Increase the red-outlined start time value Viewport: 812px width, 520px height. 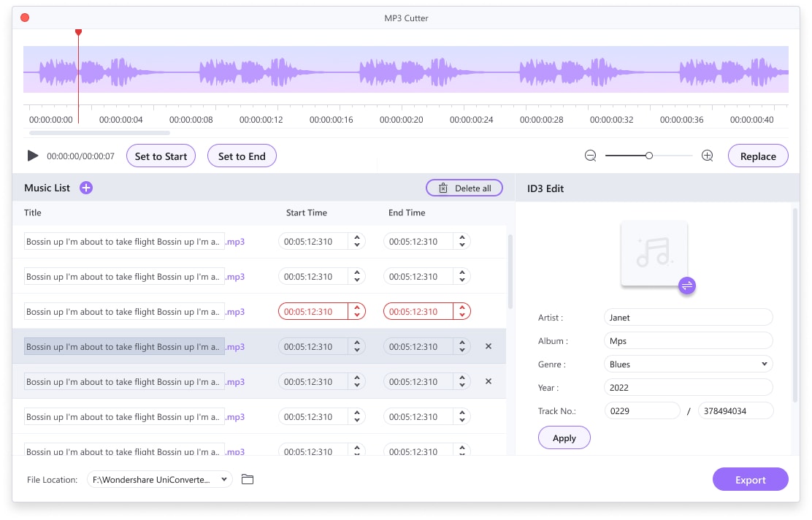pyautogui.click(x=357, y=307)
